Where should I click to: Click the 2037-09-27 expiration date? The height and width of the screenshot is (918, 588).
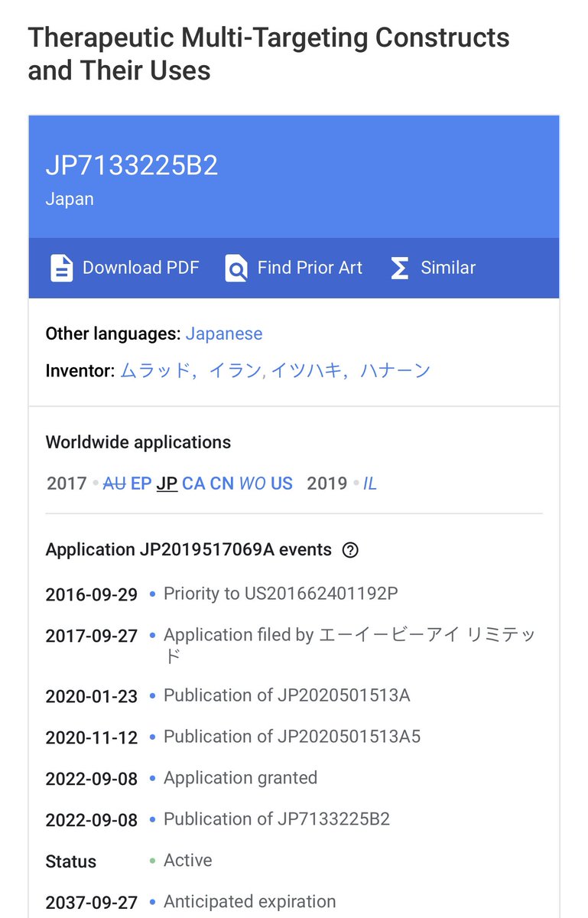pos(92,903)
